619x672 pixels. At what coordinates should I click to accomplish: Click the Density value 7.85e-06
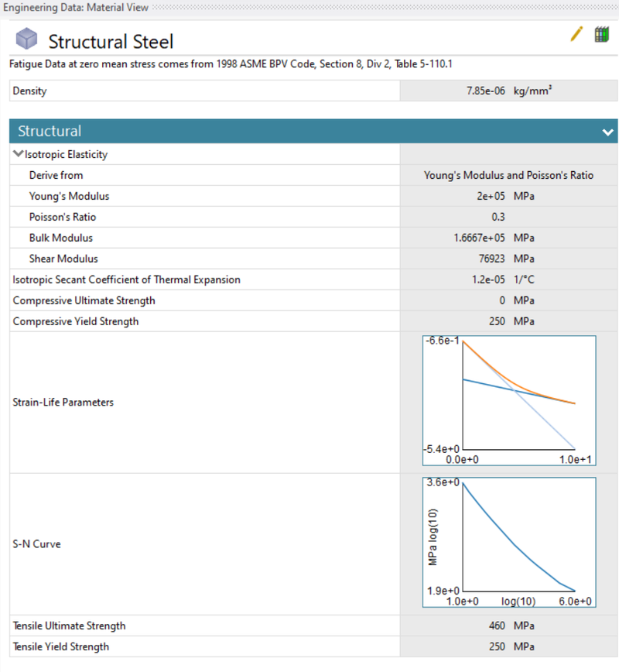pos(486,91)
